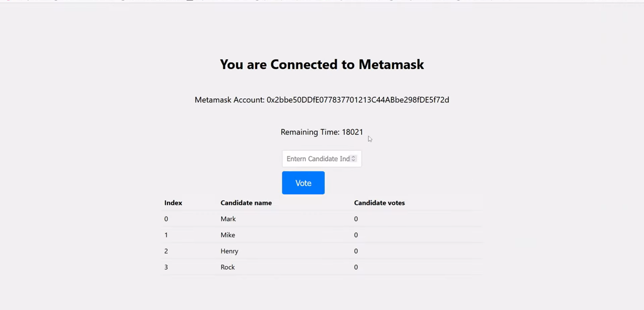Click the Metamask account address text

pyautogui.click(x=358, y=100)
